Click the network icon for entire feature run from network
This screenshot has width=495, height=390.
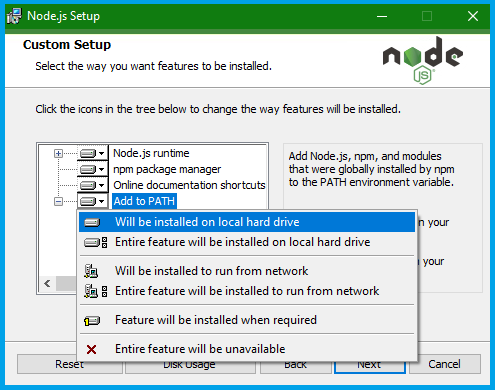coord(96,291)
